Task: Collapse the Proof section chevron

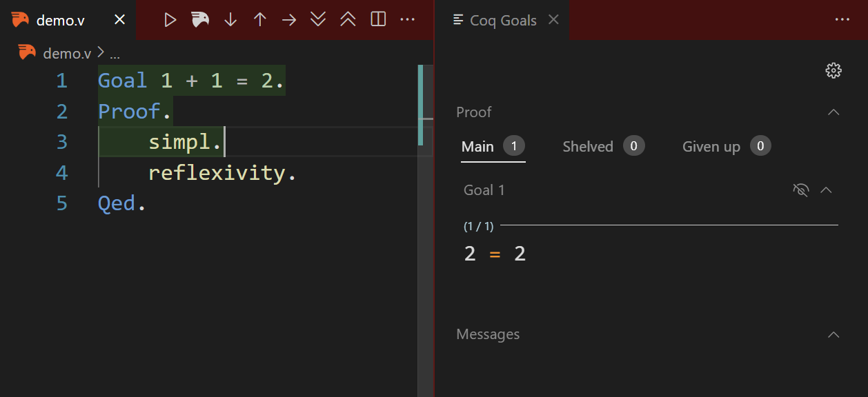Action: (x=834, y=112)
